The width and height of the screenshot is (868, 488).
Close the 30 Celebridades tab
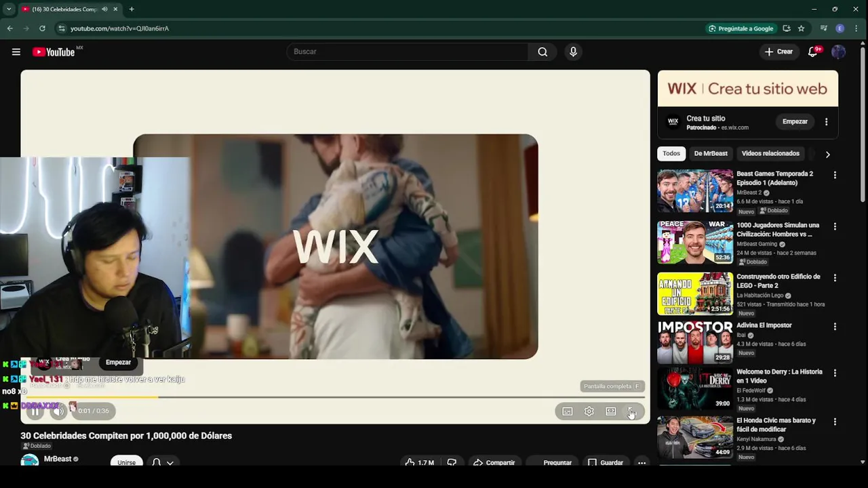tap(115, 9)
